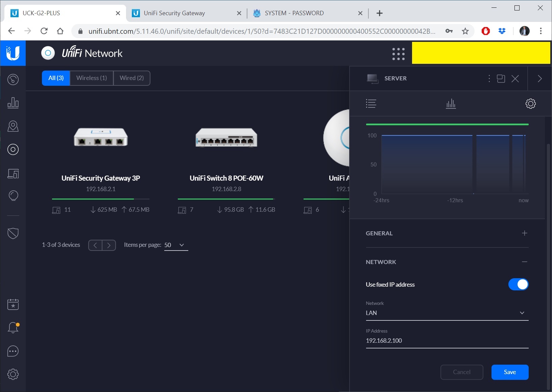Open the Network LAN dropdown

coord(447,313)
